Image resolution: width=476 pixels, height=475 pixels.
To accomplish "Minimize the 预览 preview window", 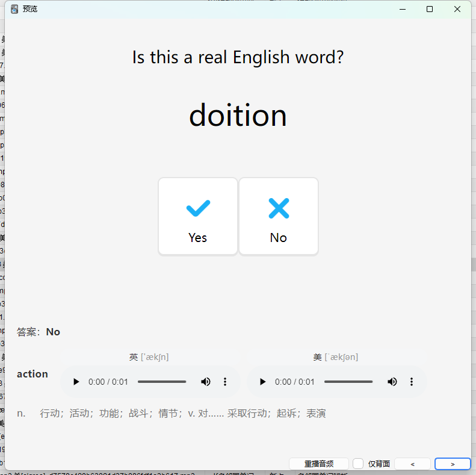I will [403, 9].
